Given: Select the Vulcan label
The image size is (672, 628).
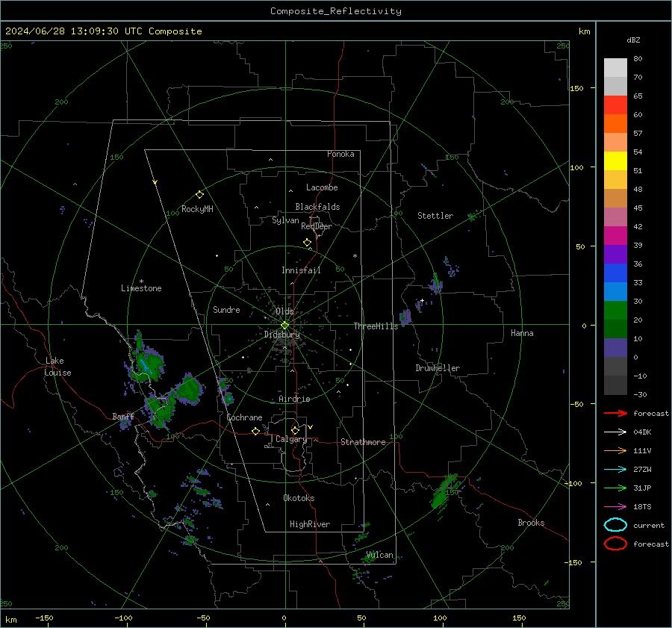Looking at the screenshot, I should coord(380,555).
